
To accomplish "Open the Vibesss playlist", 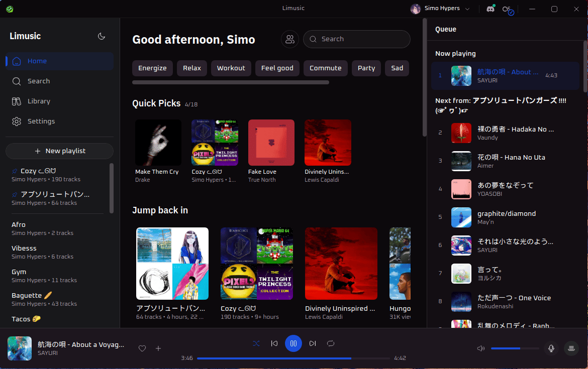I will [x=56, y=252].
